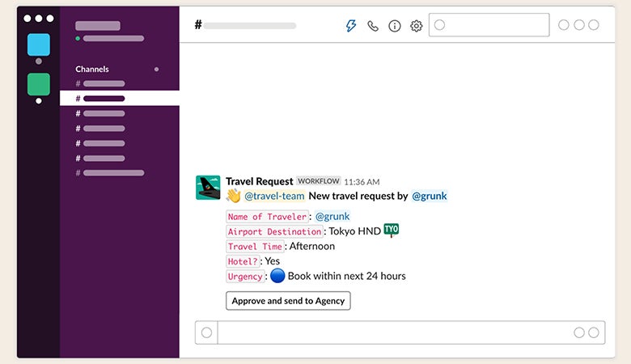The width and height of the screenshot is (631, 364).
Task: Open the Travel Request sender name
Action: (259, 181)
